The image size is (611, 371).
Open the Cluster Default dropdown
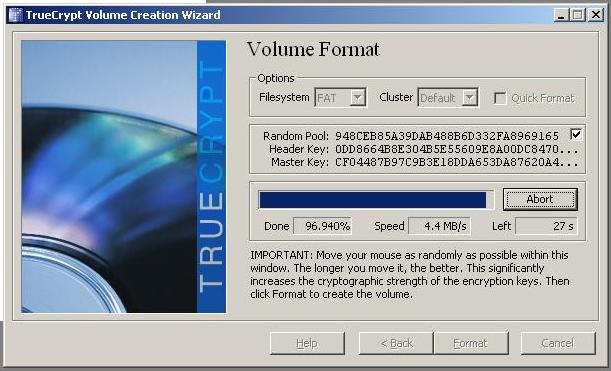pyautogui.click(x=448, y=97)
